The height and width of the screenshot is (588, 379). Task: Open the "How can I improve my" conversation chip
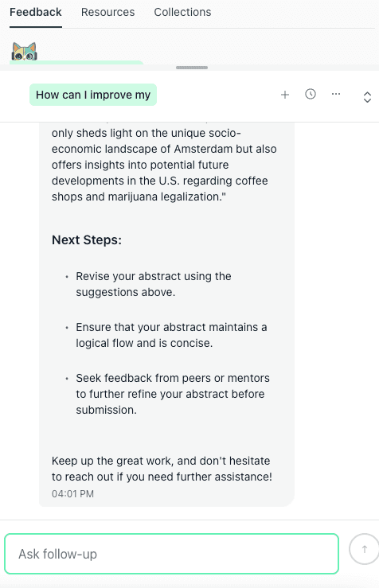(x=93, y=95)
